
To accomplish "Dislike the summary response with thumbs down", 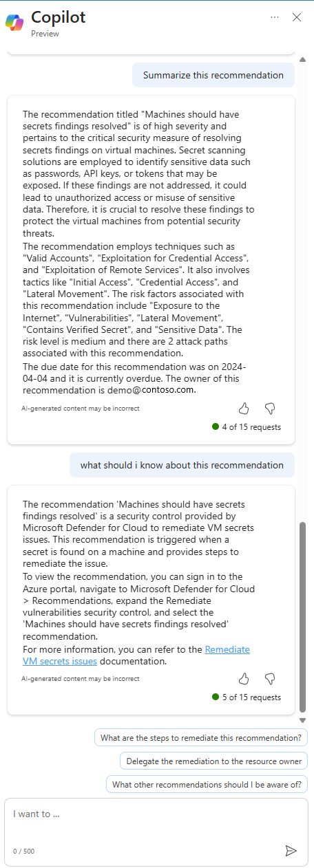I will tap(270, 409).
